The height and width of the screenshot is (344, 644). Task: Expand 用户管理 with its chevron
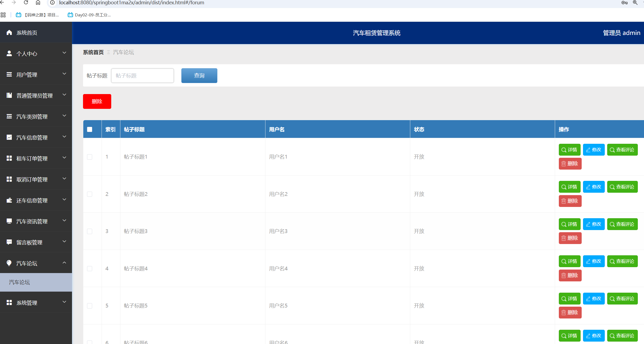(x=64, y=74)
